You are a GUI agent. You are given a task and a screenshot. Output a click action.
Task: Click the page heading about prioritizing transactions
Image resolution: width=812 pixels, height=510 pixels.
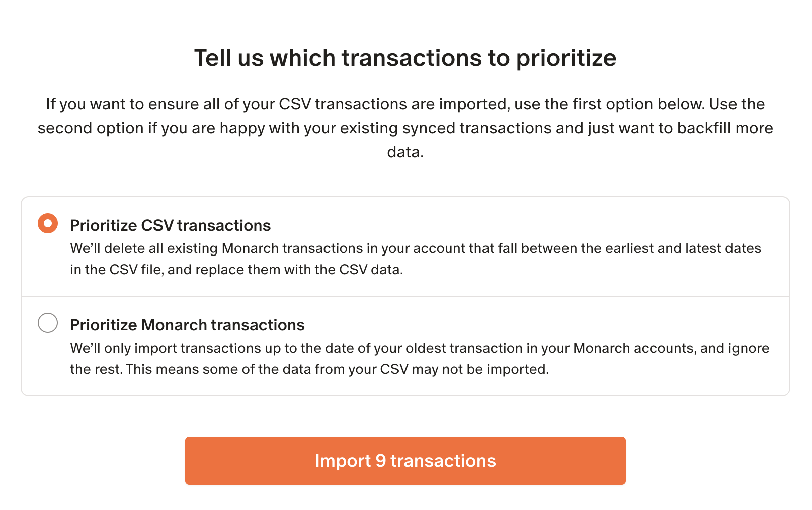coord(405,58)
